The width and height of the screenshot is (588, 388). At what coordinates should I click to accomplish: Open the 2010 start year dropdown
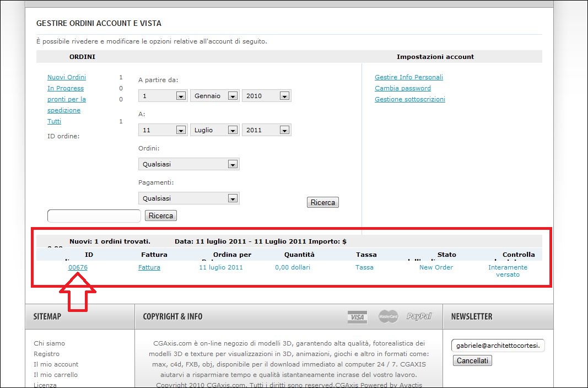click(267, 96)
